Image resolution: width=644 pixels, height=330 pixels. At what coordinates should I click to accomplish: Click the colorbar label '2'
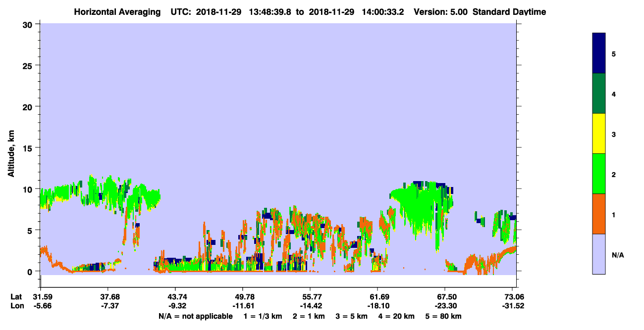tap(614, 174)
